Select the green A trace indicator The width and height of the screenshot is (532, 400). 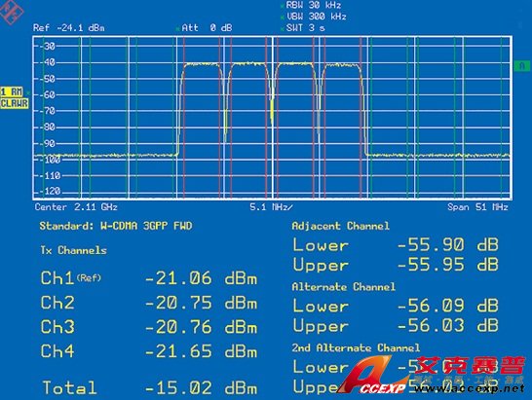[x=522, y=65]
